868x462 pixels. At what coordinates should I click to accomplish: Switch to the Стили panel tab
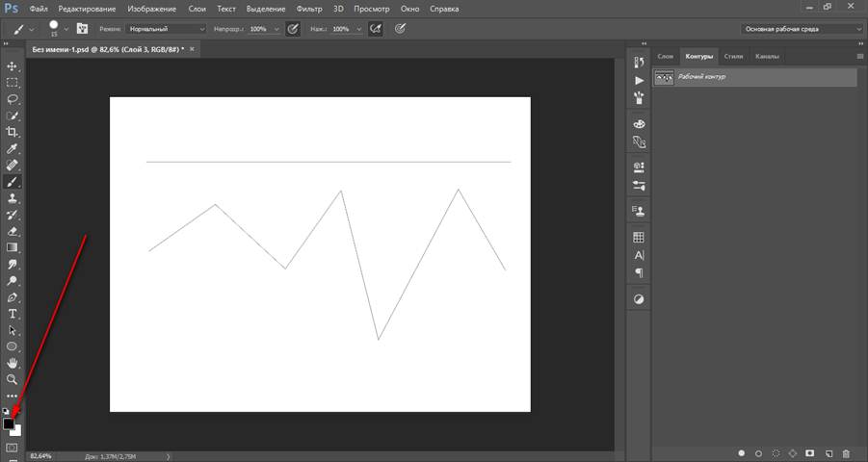(733, 57)
